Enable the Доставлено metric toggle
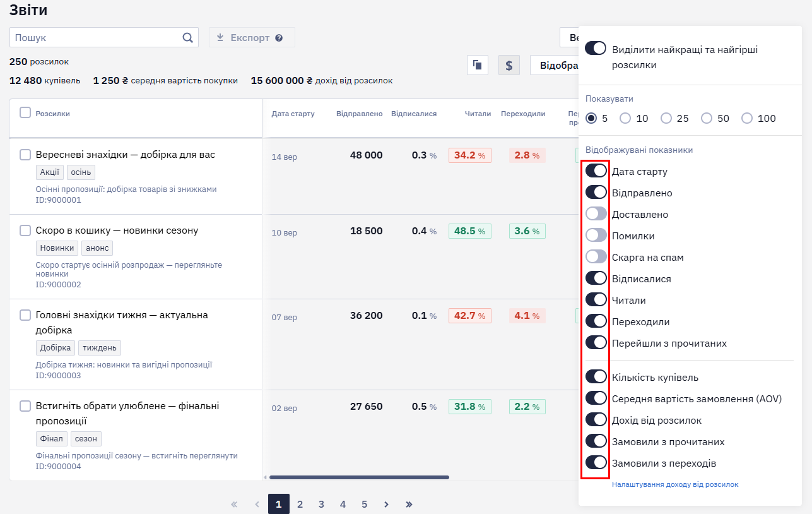Image resolution: width=812 pixels, height=514 pixels. (596, 214)
